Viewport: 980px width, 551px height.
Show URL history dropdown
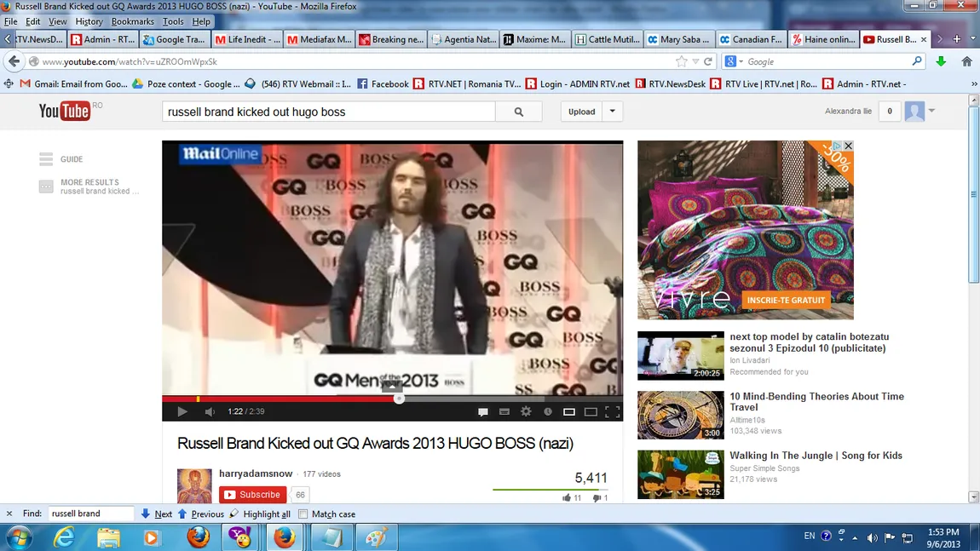695,61
